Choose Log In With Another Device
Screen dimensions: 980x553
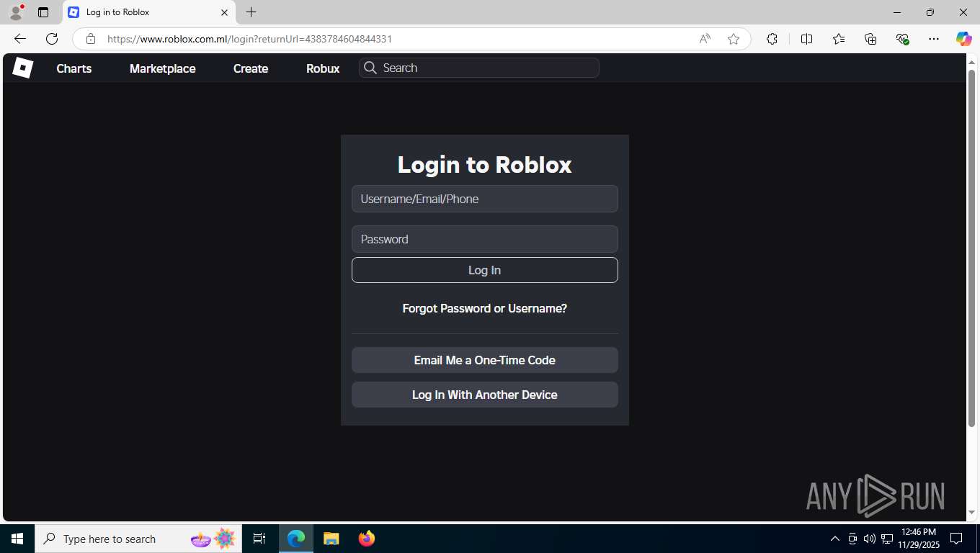485,395
